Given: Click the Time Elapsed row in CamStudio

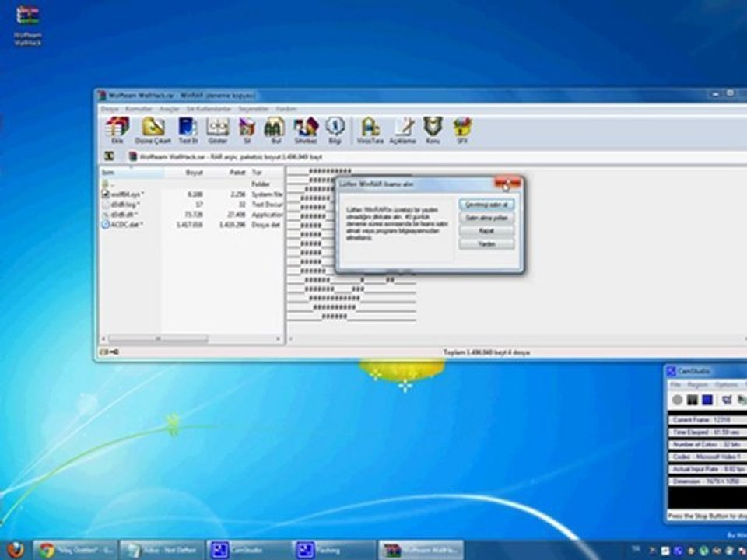Looking at the screenshot, I should (x=708, y=432).
